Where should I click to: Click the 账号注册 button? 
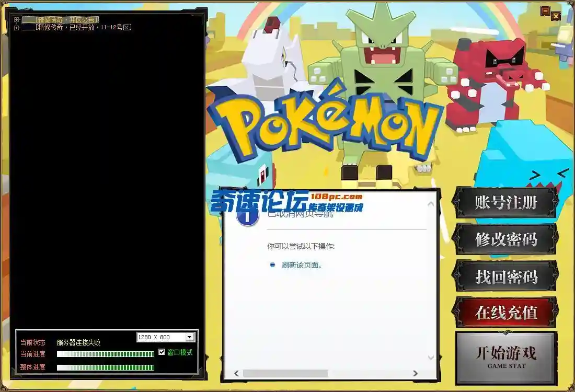(x=505, y=202)
